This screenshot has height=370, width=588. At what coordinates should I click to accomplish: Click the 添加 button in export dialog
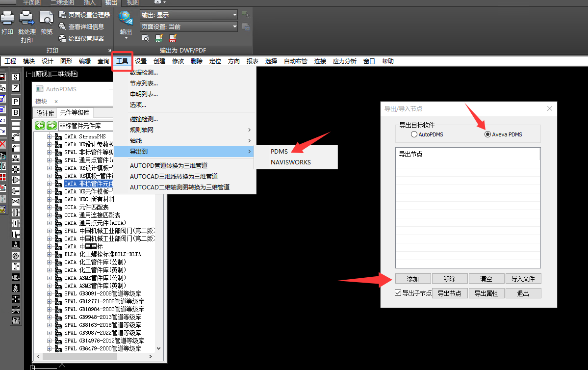point(413,279)
